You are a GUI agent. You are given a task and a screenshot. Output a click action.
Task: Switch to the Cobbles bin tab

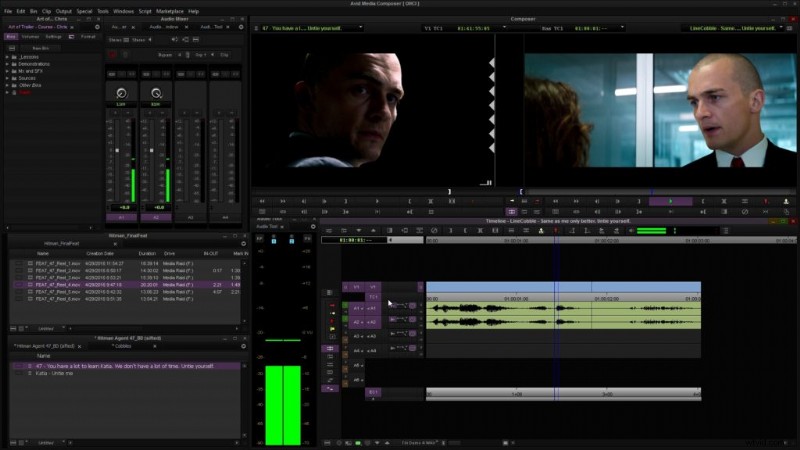tap(122, 346)
